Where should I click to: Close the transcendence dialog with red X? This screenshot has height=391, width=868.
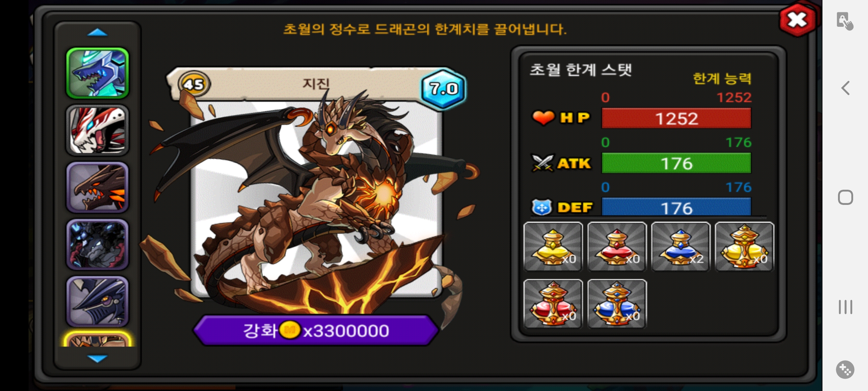click(x=797, y=20)
